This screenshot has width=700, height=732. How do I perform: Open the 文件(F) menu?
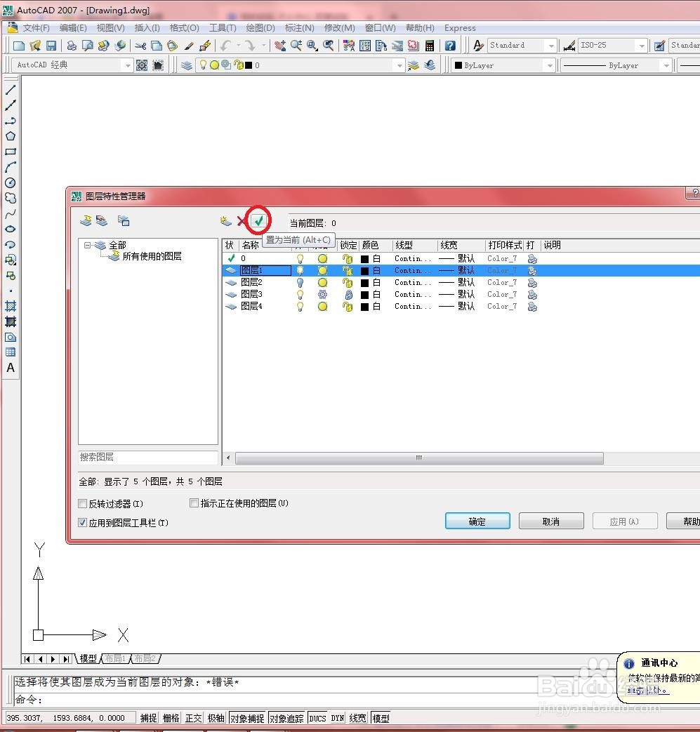pyautogui.click(x=36, y=28)
